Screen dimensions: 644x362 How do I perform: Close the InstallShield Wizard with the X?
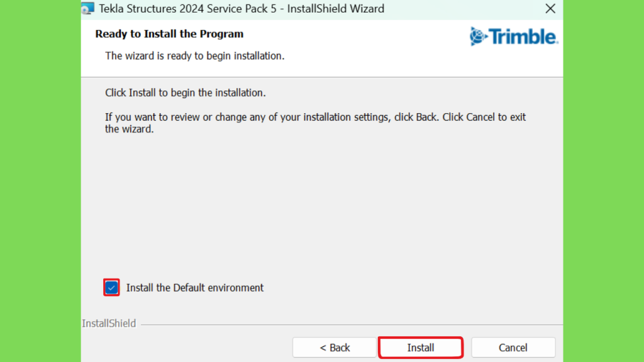point(550,9)
